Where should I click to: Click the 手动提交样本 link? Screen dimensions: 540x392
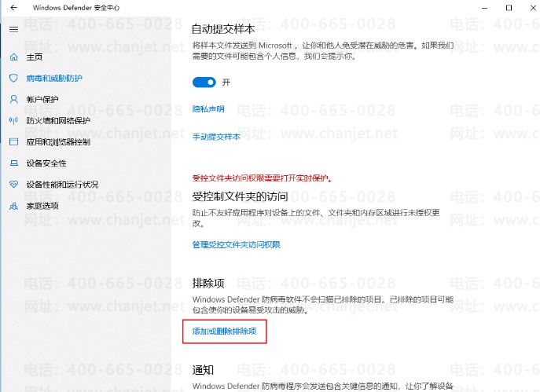tap(216, 137)
